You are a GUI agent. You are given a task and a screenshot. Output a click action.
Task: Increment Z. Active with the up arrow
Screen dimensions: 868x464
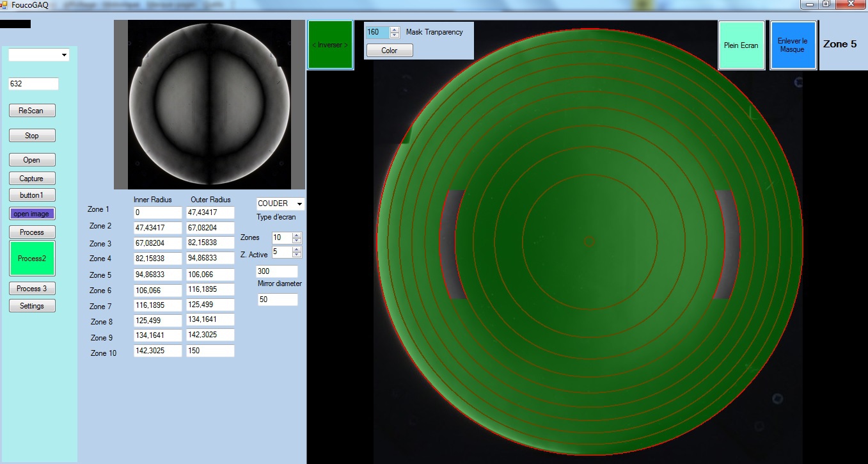[297, 250]
